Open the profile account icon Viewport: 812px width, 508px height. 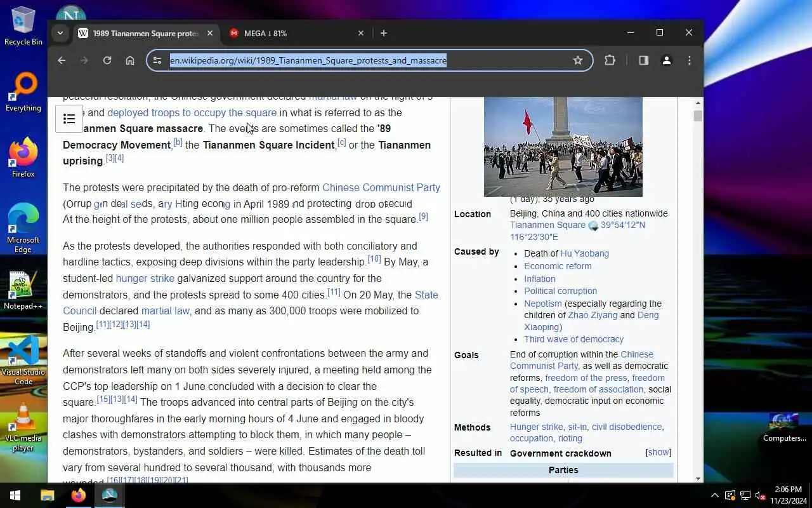click(x=667, y=60)
